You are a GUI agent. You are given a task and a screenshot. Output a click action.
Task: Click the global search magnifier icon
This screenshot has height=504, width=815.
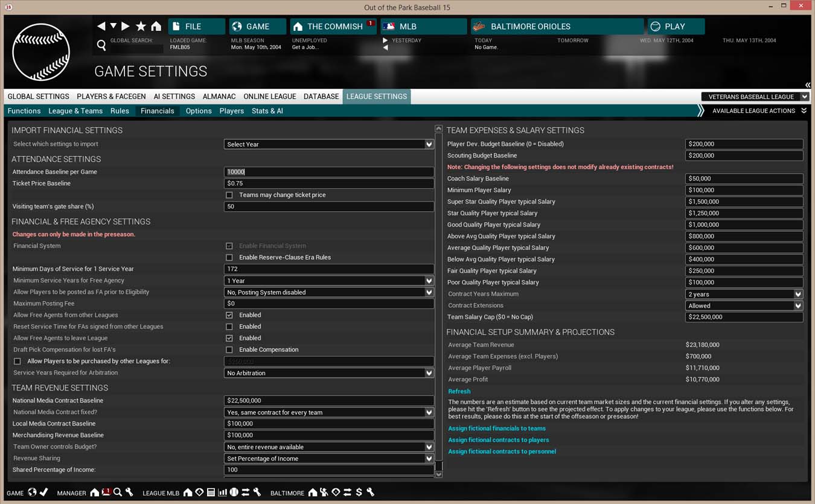(101, 45)
